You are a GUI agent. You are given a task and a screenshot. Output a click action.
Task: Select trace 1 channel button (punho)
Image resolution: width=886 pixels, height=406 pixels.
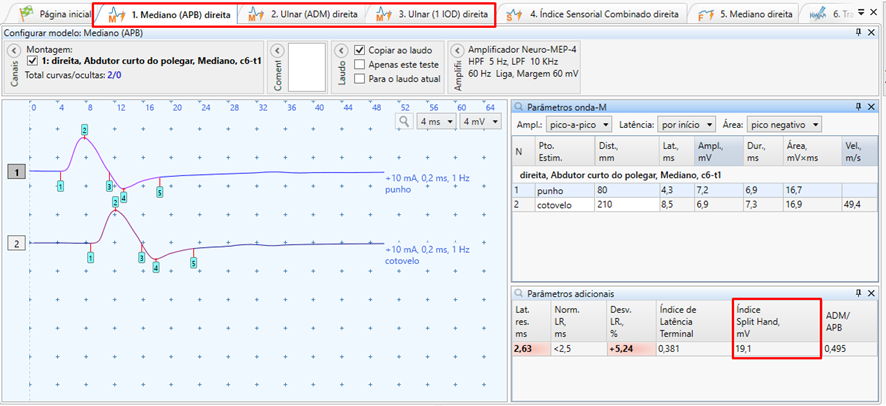tap(17, 172)
